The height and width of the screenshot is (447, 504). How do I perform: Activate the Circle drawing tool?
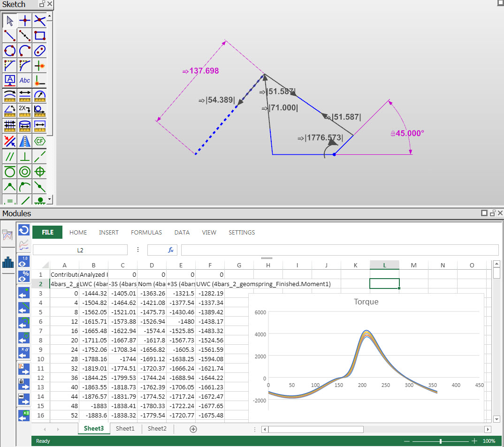[x=9, y=50]
